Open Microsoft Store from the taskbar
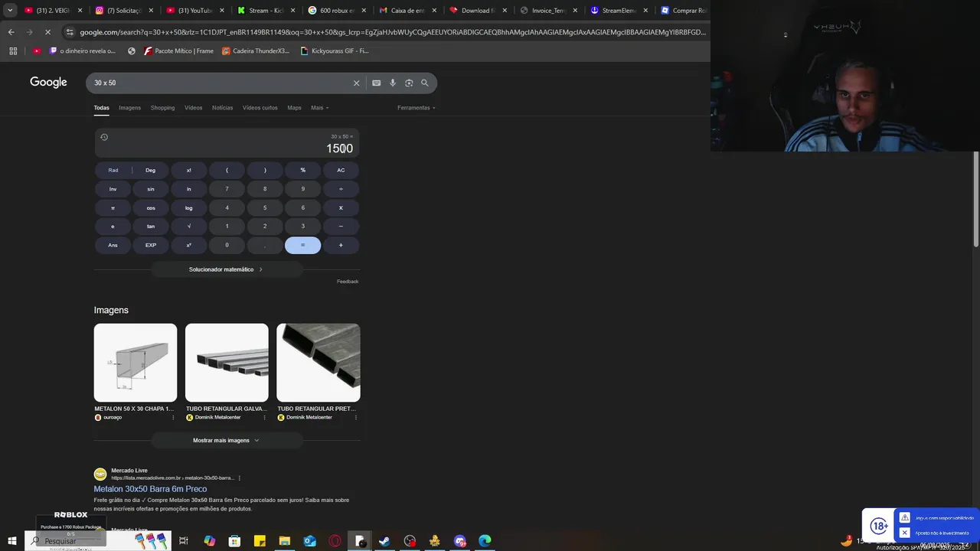The image size is (980, 551). pos(234,541)
